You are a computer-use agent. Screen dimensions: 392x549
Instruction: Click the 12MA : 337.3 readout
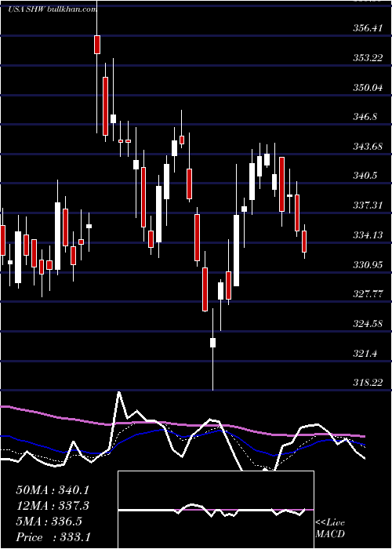pyautogui.click(x=53, y=506)
